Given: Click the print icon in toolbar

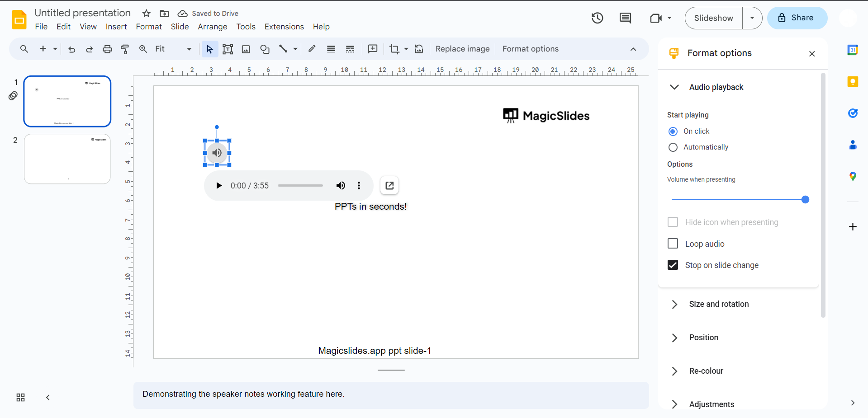Looking at the screenshot, I should 107,49.
